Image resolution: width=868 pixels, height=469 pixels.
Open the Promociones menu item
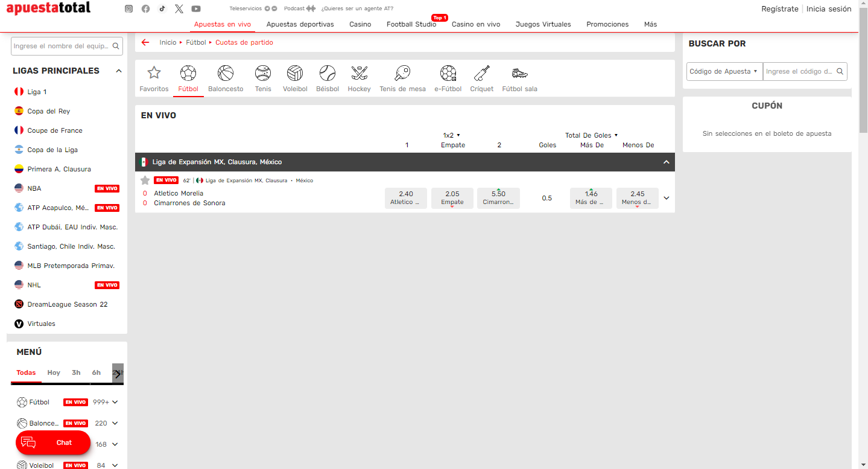point(607,24)
